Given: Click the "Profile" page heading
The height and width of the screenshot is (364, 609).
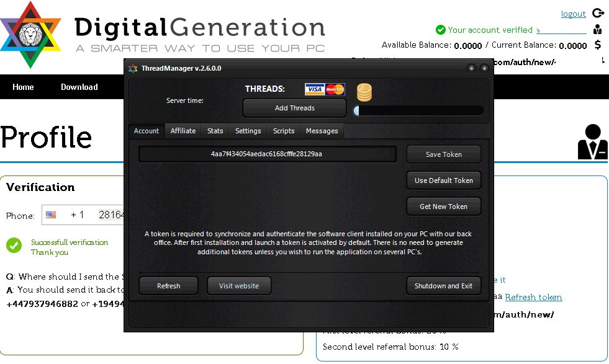Looking at the screenshot, I should point(46,138).
